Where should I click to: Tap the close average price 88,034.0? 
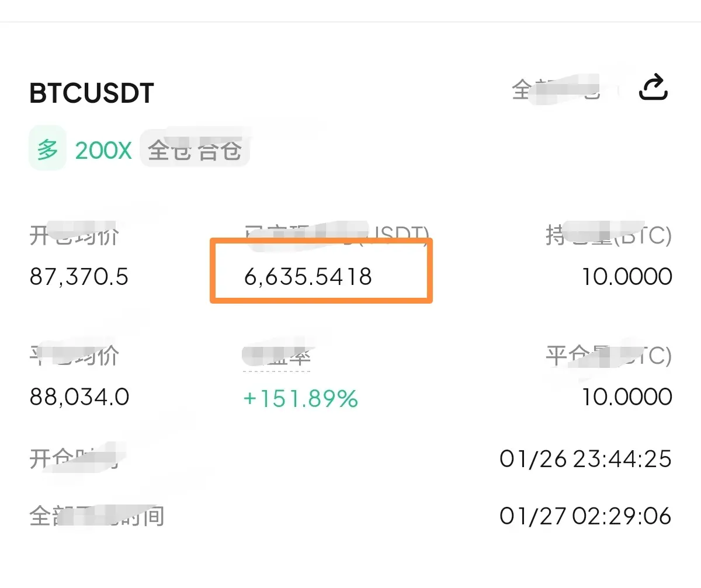tap(79, 397)
